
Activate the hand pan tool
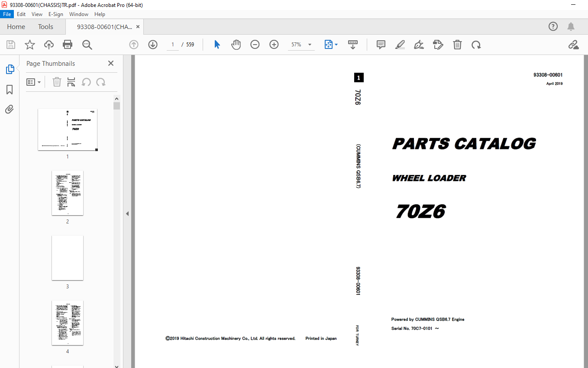[x=236, y=45]
